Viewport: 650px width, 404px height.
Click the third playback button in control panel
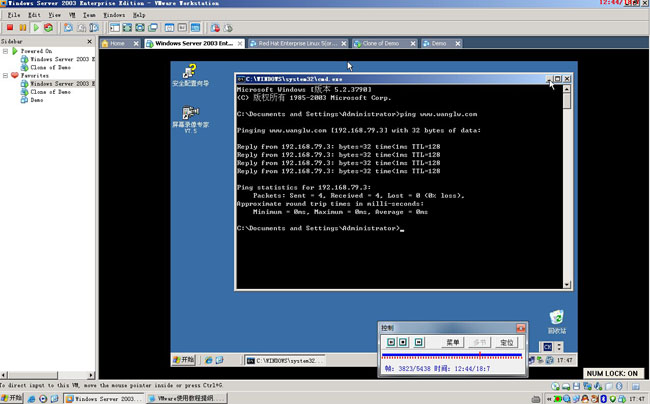tap(419, 342)
